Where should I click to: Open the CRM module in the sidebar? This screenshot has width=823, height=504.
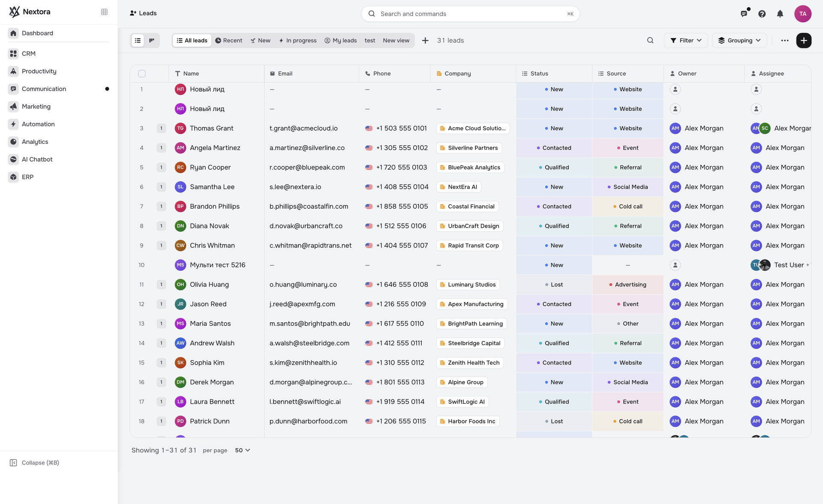59,54
